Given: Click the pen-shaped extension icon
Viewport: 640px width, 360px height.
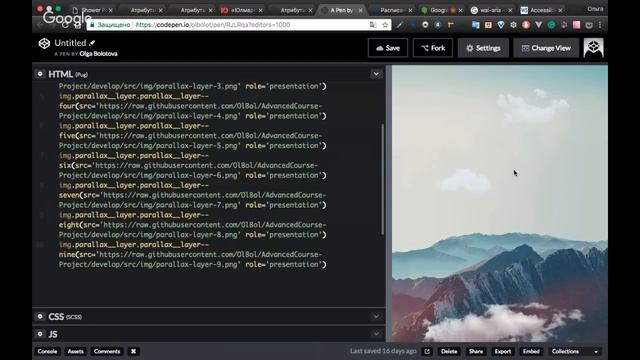Looking at the screenshot, I should (400, 25).
